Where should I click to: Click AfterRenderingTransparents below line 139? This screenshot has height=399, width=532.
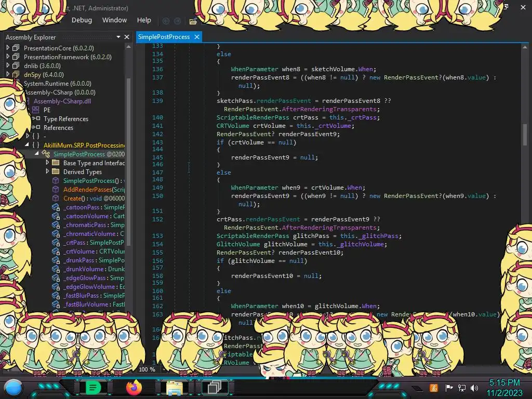click(x=329, y=109)
